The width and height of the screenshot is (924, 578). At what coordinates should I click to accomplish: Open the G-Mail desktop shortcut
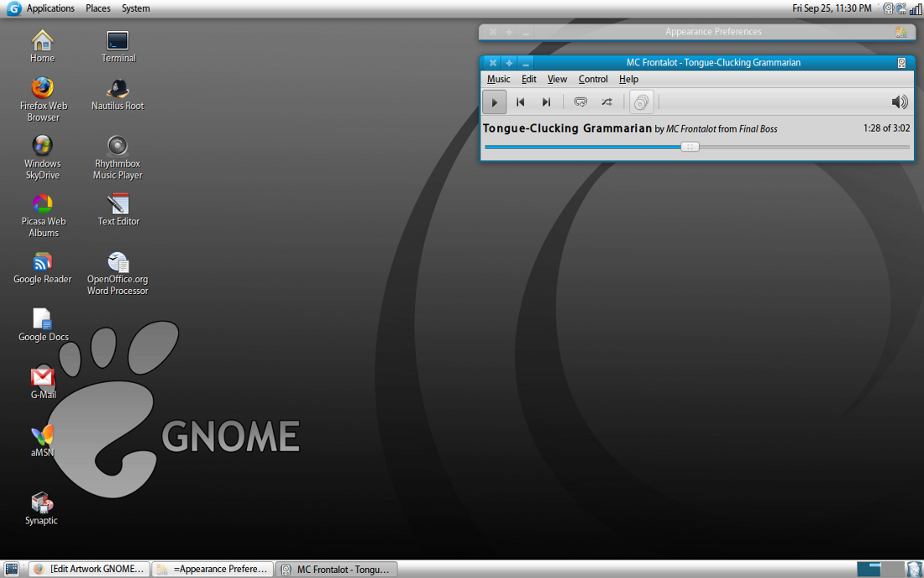coord(43,383)
